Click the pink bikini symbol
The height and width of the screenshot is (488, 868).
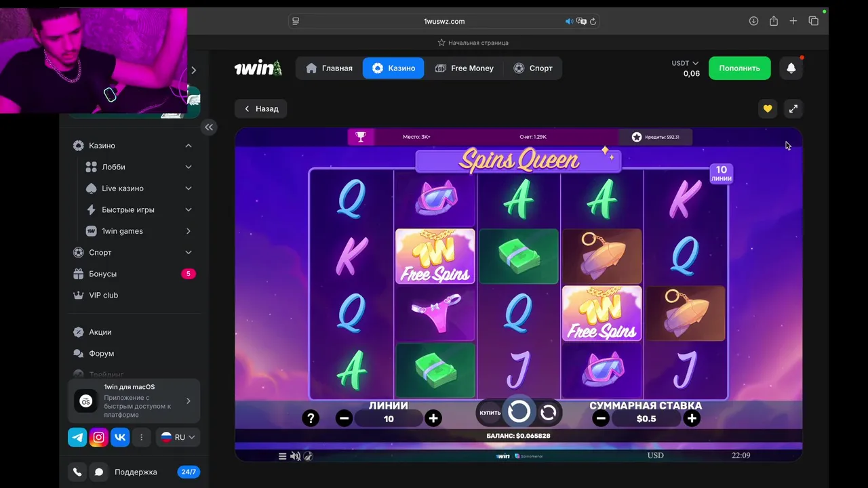435,312
